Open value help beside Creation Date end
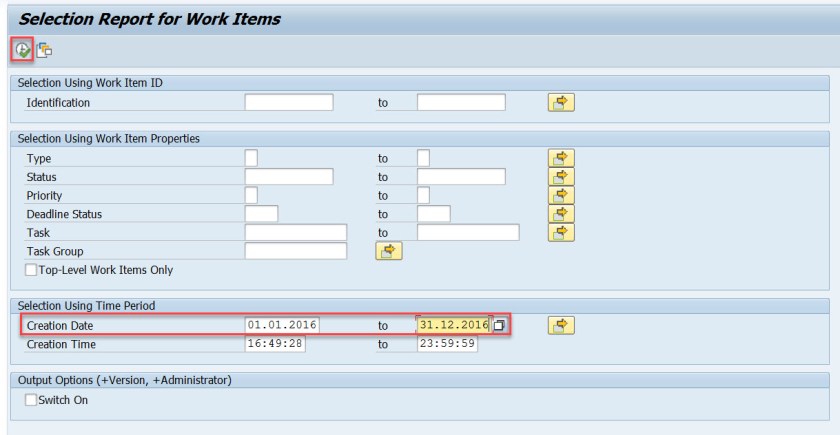The image size is (840, 435). pyautogui.click(x=499, y=325)
